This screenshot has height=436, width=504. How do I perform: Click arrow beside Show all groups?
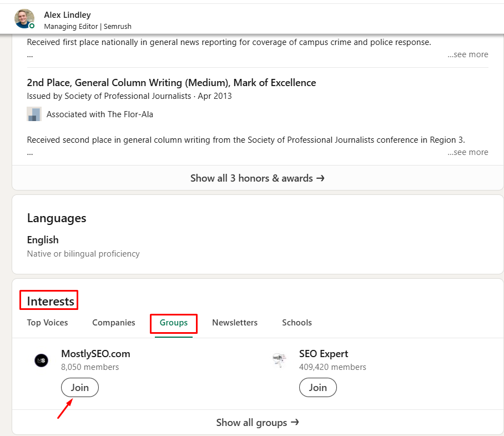click(295, 422)
